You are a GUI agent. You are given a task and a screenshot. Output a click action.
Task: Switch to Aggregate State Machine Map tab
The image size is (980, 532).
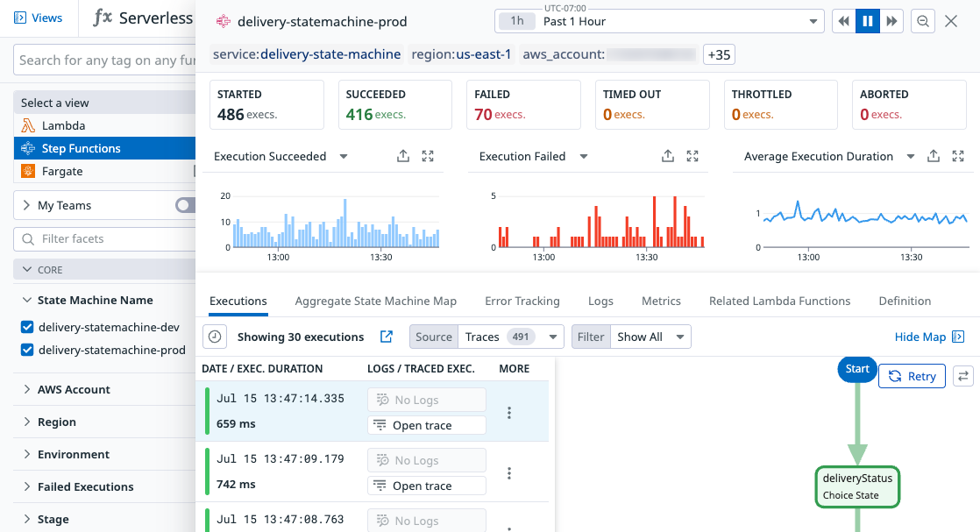click(x=376, y=301)
